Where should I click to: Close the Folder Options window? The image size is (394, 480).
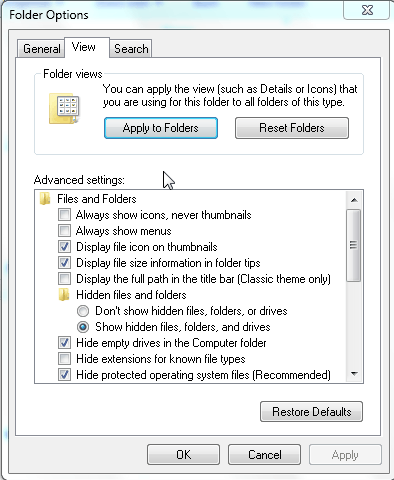tap(367, 10)
